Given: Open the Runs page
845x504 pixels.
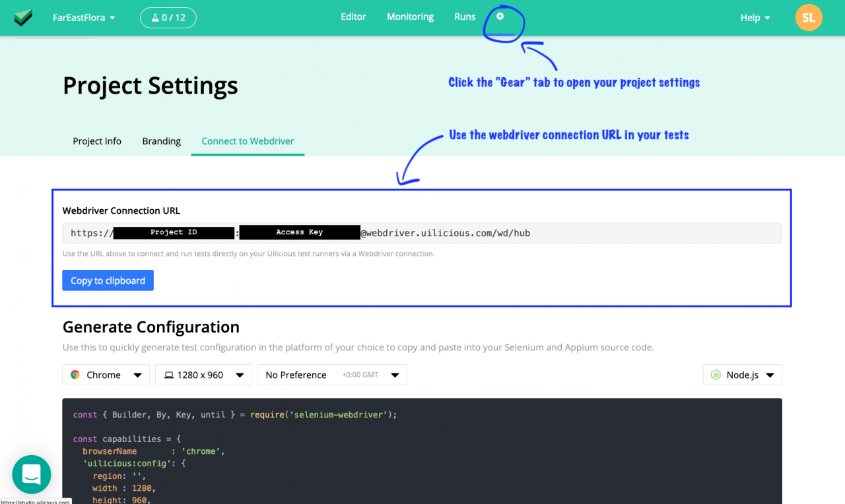Looking at the screenshot, I should [x=464, y=16].
